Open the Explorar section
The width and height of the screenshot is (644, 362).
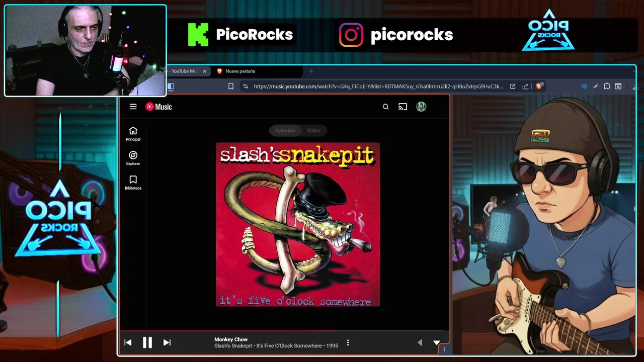coord(133,158)
